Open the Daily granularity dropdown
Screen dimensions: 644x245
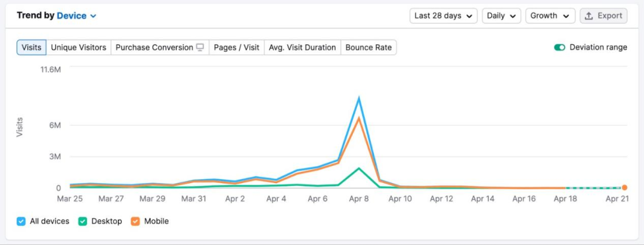[501, 16]
